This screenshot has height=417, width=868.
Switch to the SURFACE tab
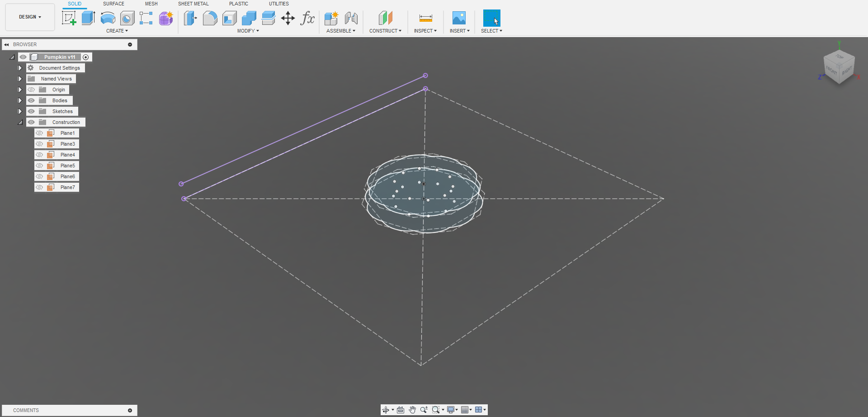tap(113, 4)
